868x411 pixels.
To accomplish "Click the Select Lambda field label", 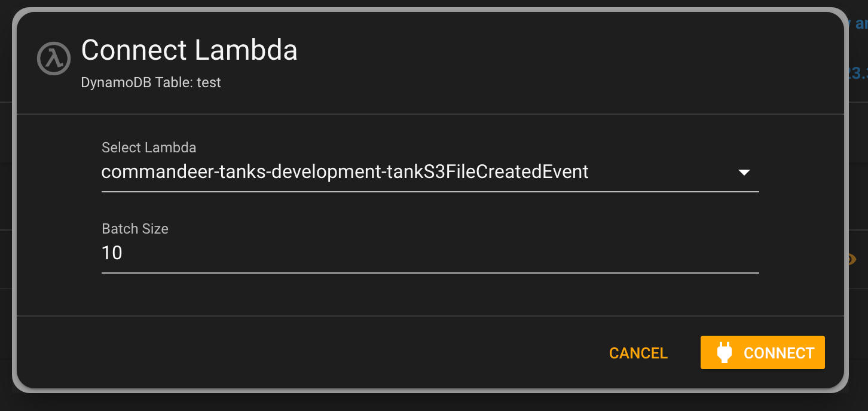I will pyautogui.click(x=149, y=148).
